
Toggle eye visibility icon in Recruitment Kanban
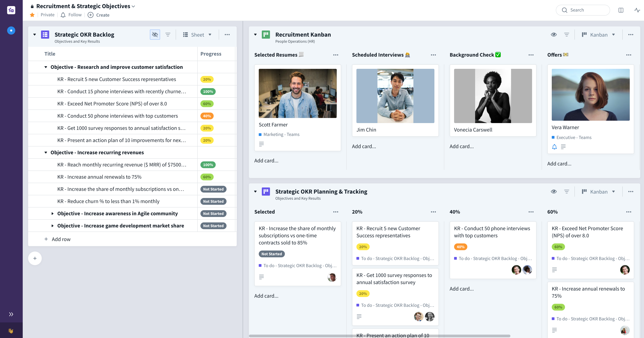pyautogui.click(x=553, y=35)
